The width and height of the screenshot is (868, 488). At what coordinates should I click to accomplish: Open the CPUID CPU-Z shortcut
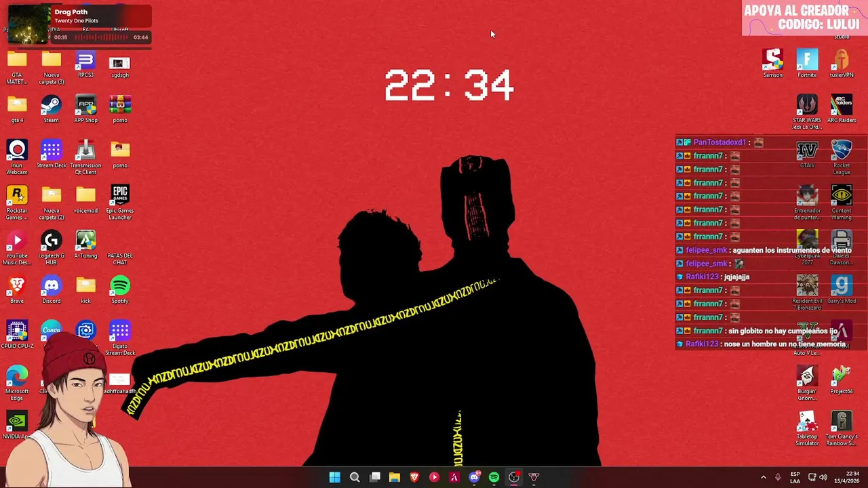[x=17, y=335]
